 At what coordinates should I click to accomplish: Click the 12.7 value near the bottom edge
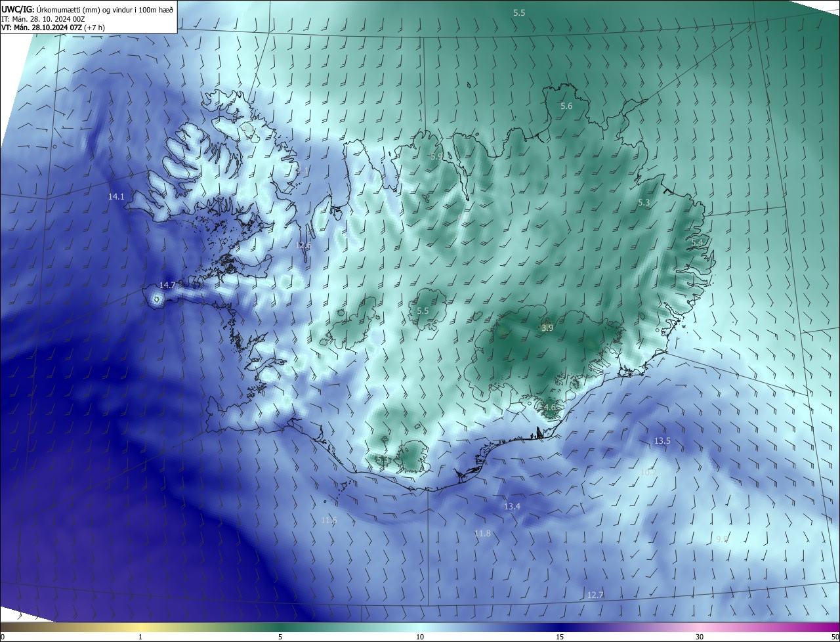pyautogui.click(x=595, y=595)
